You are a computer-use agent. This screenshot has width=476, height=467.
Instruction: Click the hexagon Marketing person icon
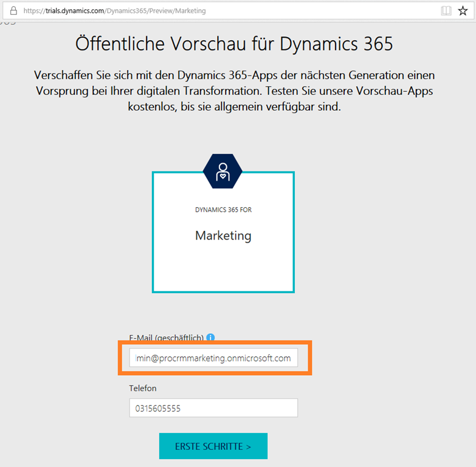222,171
